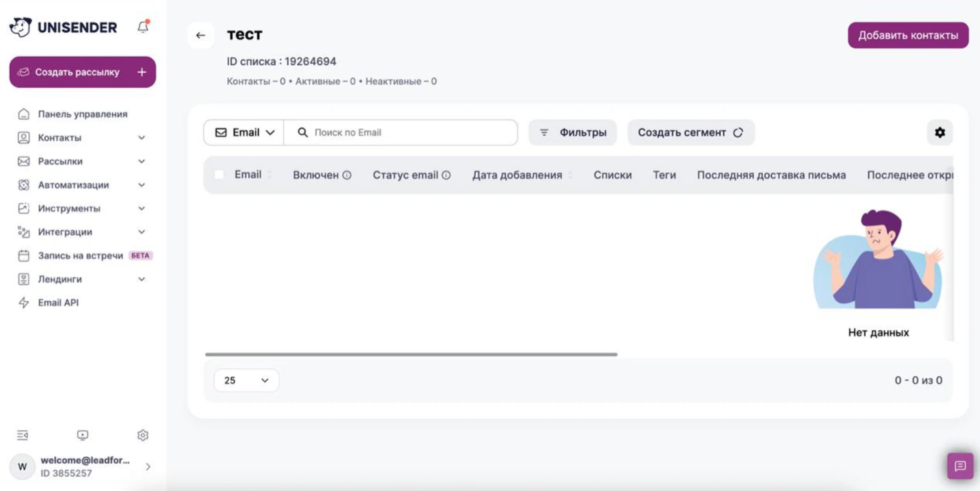Click the Добавить контакты button
Image resolution: width=980 pixels, height=491 pixels.
point(908,35)
